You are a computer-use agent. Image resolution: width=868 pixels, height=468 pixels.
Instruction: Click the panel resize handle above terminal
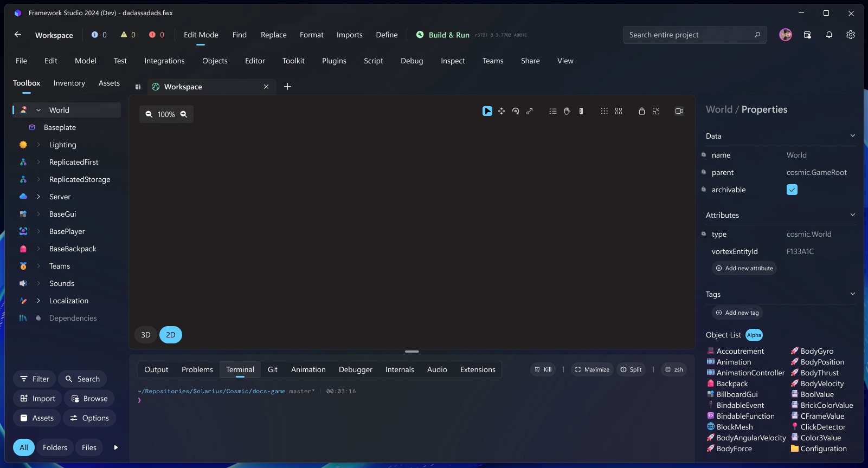coord(412,352)
